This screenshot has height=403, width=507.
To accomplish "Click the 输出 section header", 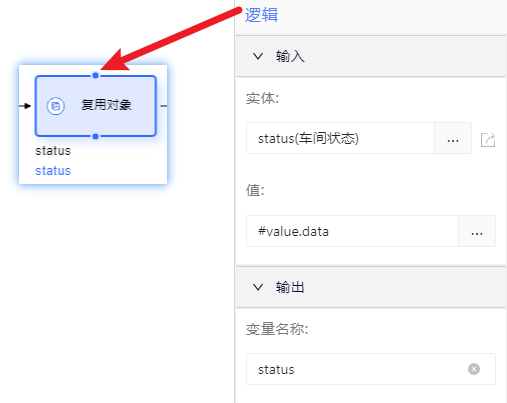I will pyautogui.click(x=371, y=287).
